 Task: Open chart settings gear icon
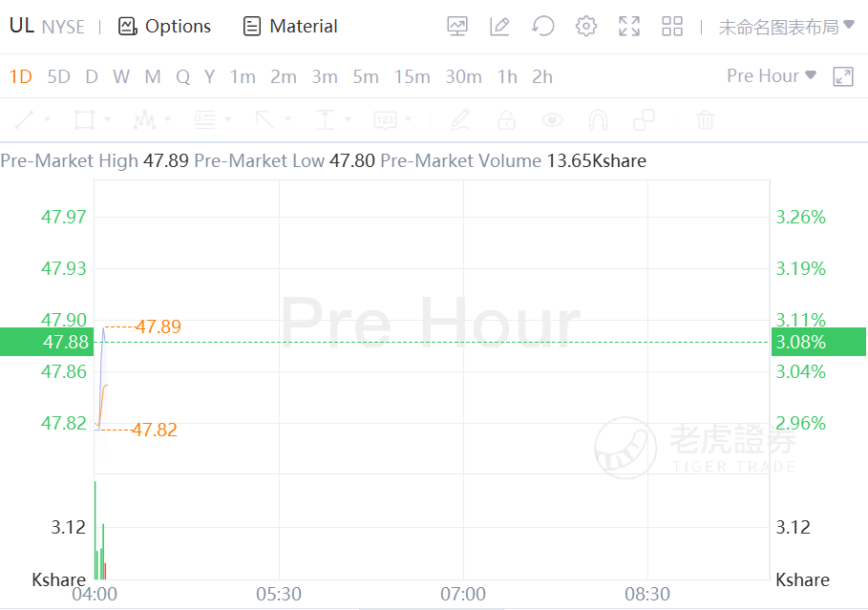pos(586,27)
